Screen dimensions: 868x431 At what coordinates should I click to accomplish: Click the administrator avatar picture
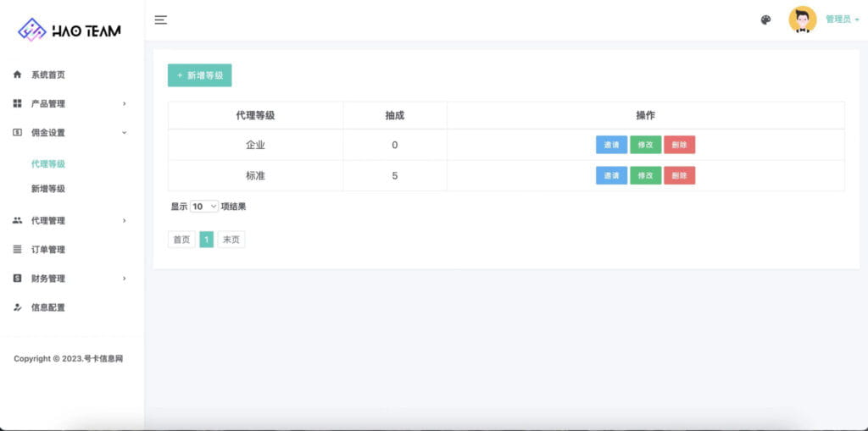802,19
